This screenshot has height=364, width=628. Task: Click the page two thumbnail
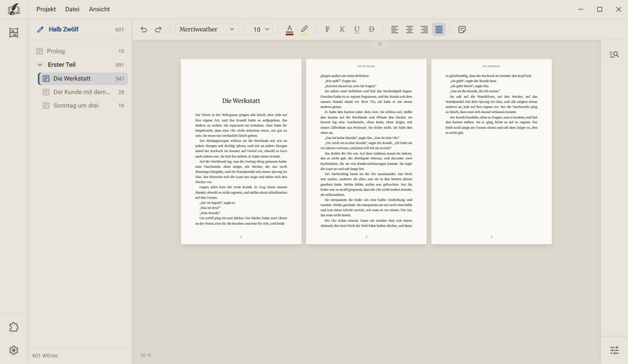click(x=366, y=151)
